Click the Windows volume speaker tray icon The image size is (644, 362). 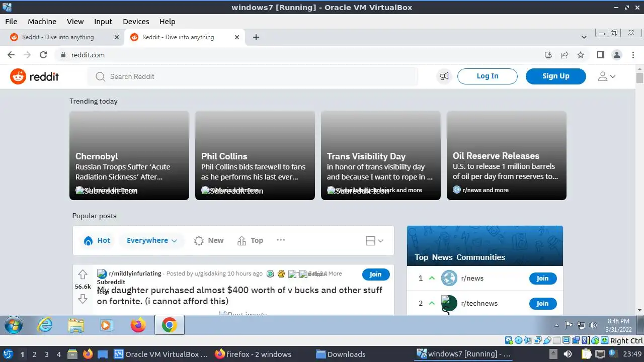(593, 325)
